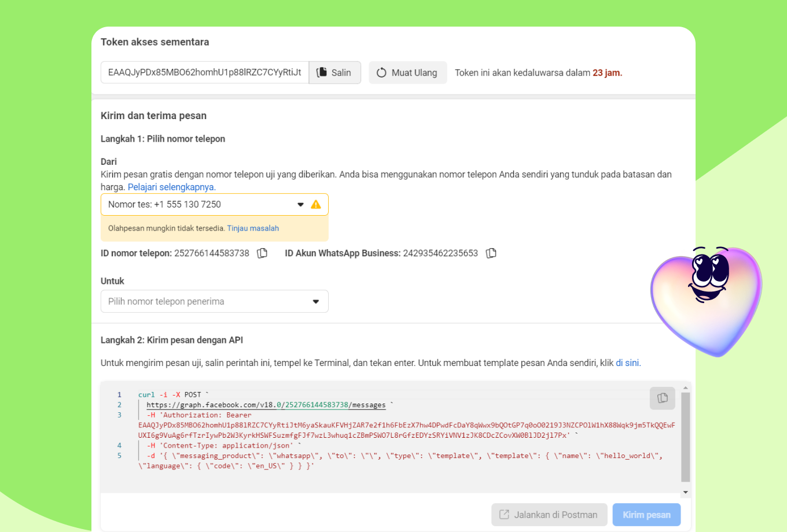Click the 'Authorization: Bearer' code line
Screen dimensions: 787x532
tap(199, 415)
